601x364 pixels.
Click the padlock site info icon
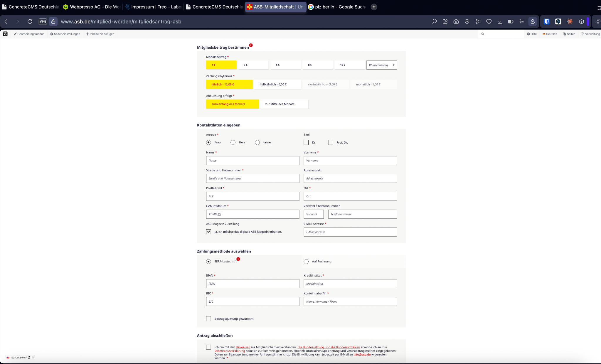pyautogui.click(x=53, y=21)
